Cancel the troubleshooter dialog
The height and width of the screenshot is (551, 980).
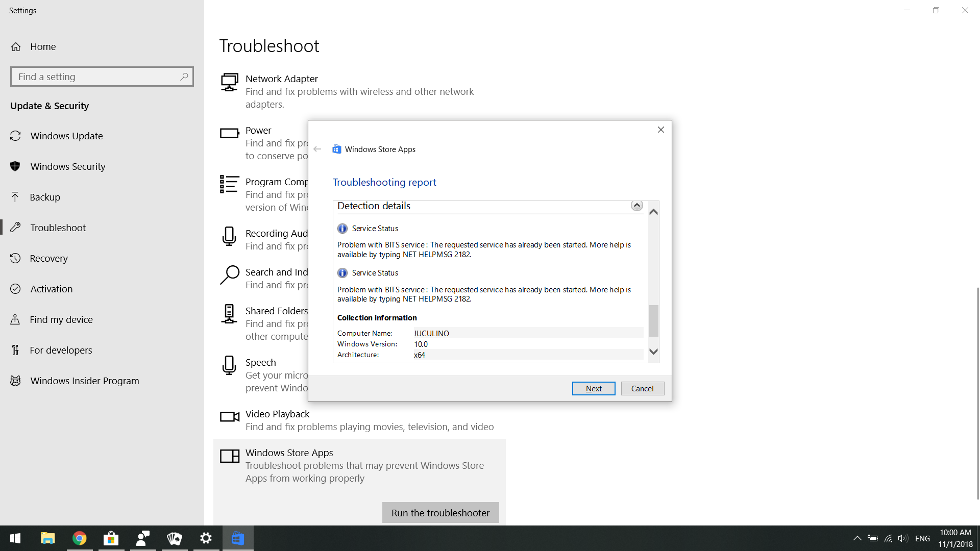tap(643, 388)
